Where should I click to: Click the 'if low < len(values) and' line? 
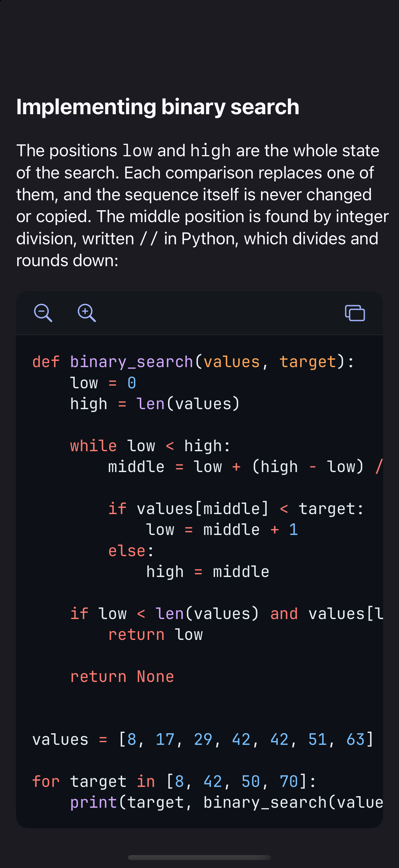point(227,614)
